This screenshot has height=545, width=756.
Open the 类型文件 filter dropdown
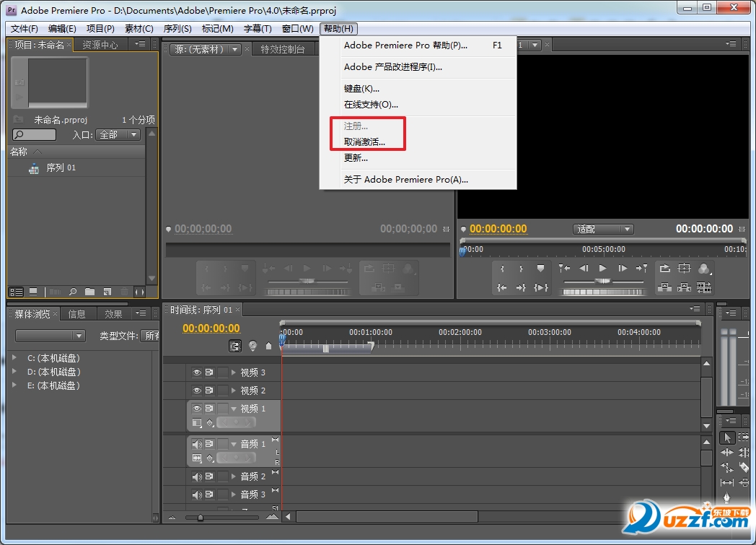pyautogui.click(x=149, y=336)
